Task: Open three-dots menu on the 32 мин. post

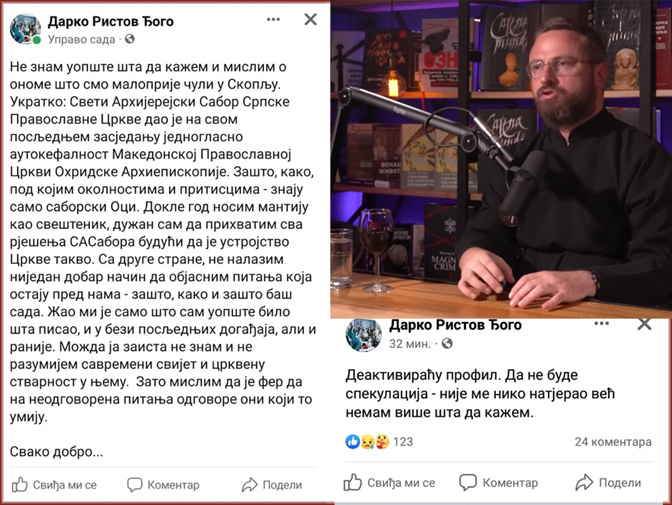Action: (601, 323)
